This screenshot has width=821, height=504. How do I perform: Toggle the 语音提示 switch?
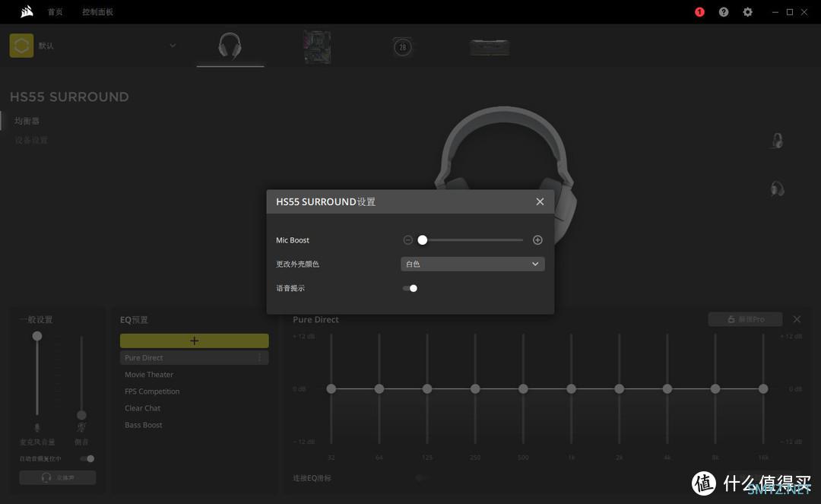coord(410,288)
